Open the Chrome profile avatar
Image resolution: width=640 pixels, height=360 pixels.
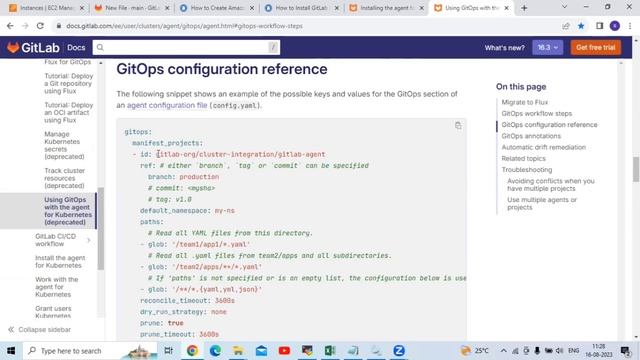pos(615,26)
